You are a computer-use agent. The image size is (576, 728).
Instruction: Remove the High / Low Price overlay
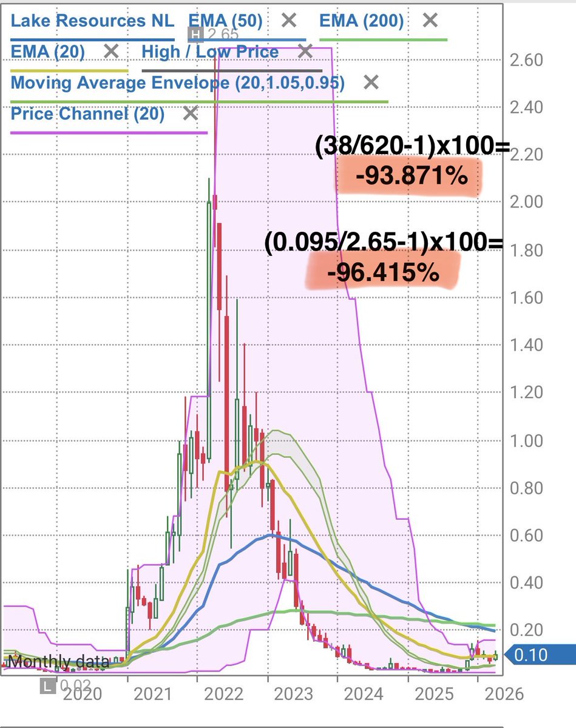pyautogui.click(x=305, y=51)
